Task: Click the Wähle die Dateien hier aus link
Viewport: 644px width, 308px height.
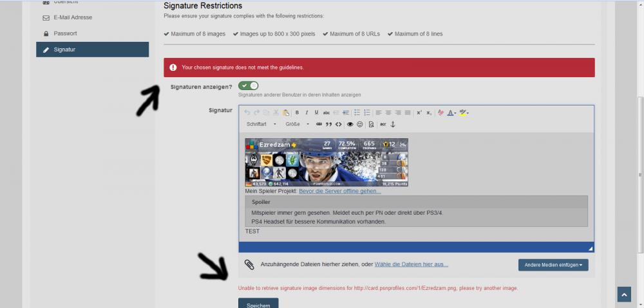Action: click(412, 264)
